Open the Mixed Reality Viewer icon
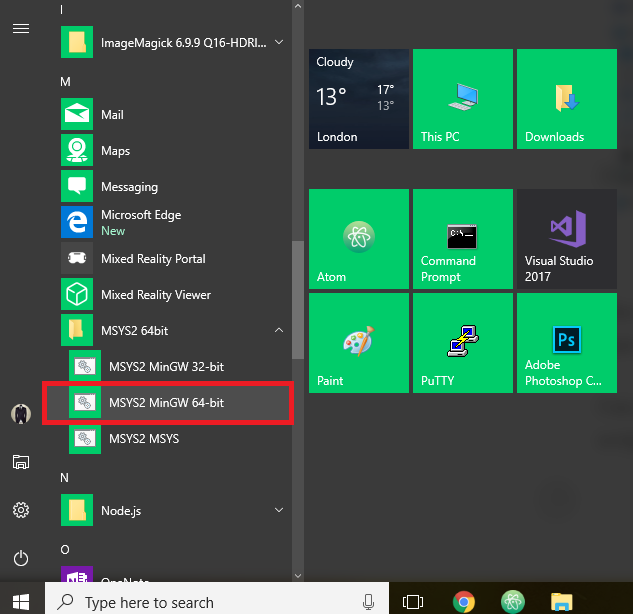The height and width of the screenshot is (614, 633). coord(77,294)
